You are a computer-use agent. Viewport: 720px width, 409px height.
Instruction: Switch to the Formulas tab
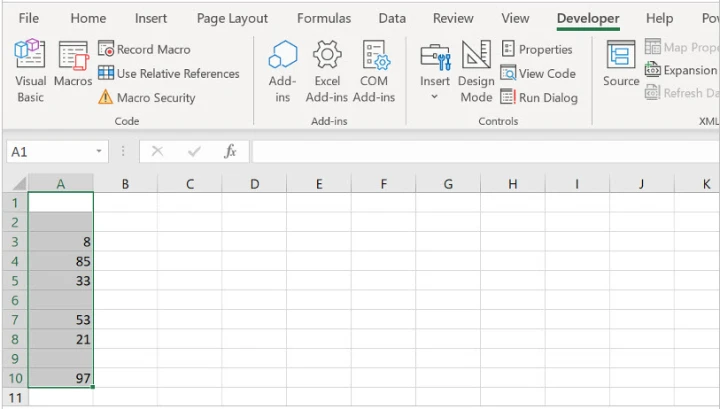(x=324, y=18)
